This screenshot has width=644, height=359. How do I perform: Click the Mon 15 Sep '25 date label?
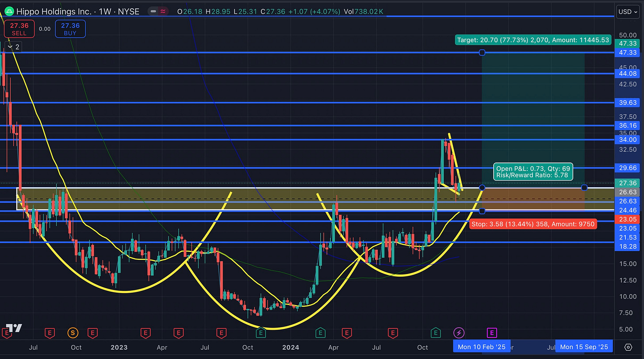tap(584, 347)
